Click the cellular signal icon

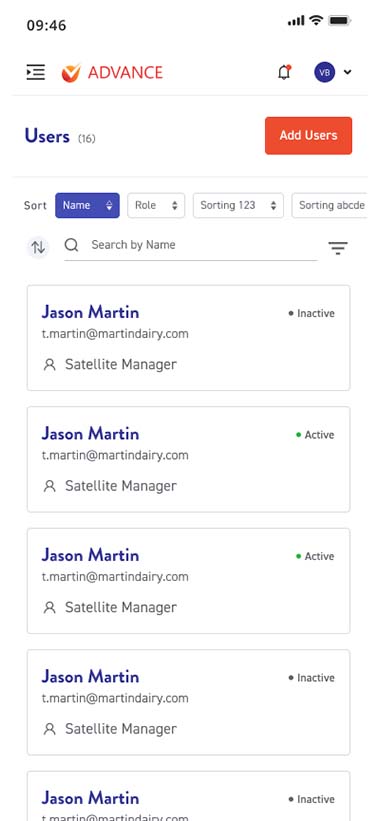(296, 21)
